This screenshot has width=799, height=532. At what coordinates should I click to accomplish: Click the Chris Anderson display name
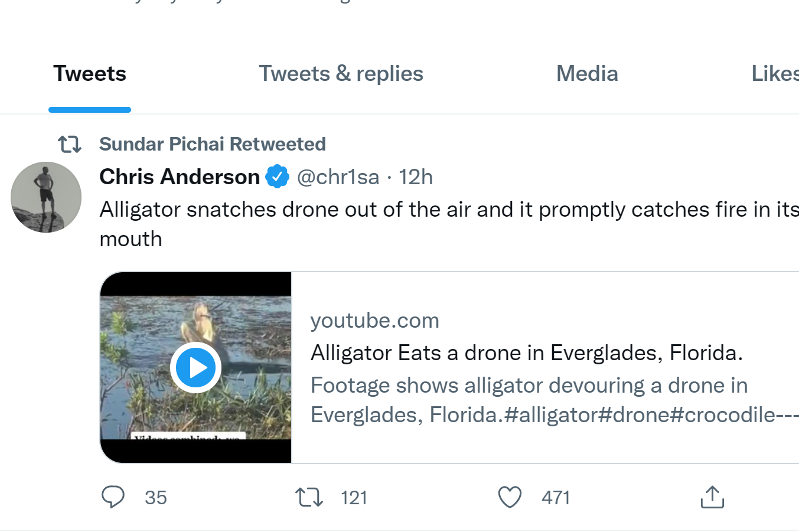coord(180,177)
